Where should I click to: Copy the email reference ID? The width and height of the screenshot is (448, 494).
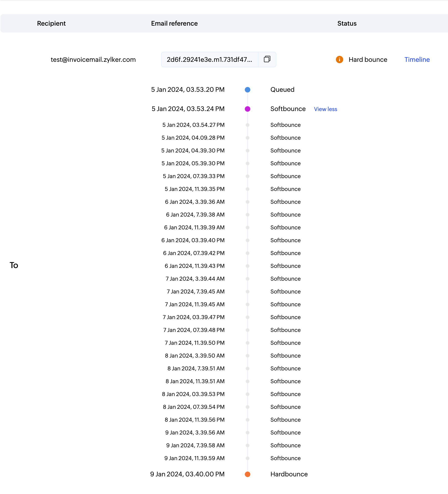click(x=267, y=59)
